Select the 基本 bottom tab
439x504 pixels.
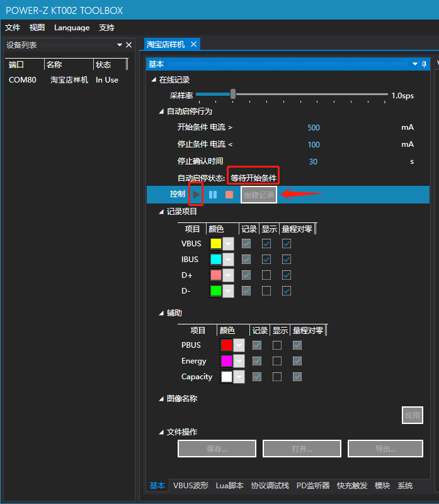[x=157, y=485]
